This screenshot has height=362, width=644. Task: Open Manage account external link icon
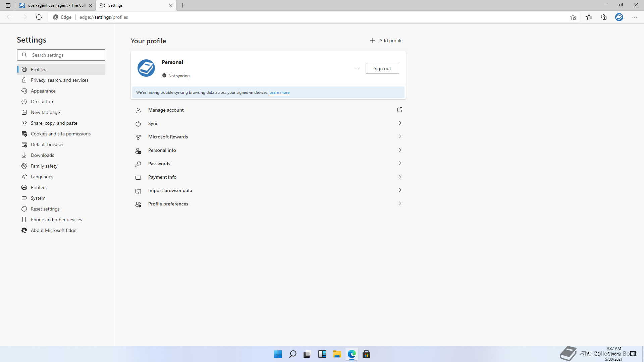tap(400, 110)
